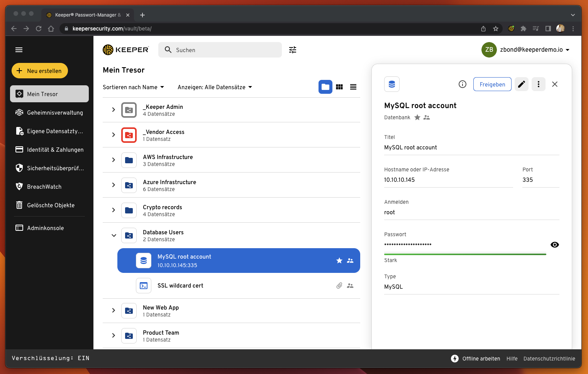Image resolution: width=588 pixels, height=374 pixels.
Task: Click the ZB user avatar
Action: coord(489,50)
